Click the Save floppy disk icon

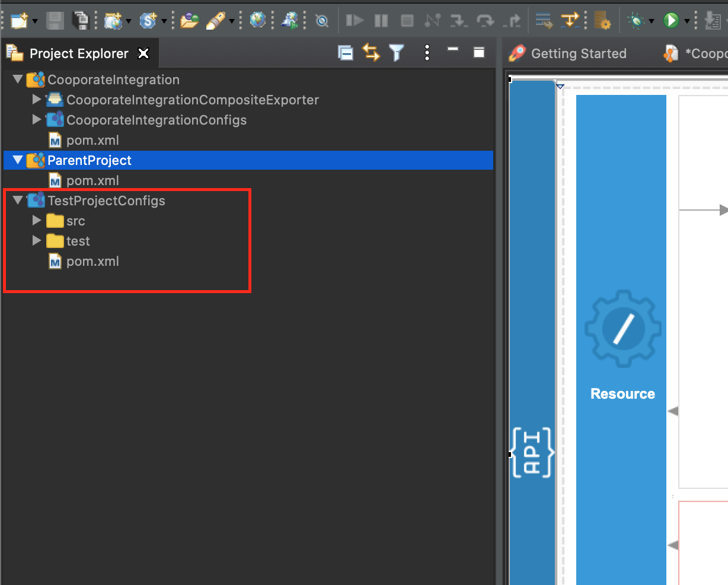click(55, 21)
